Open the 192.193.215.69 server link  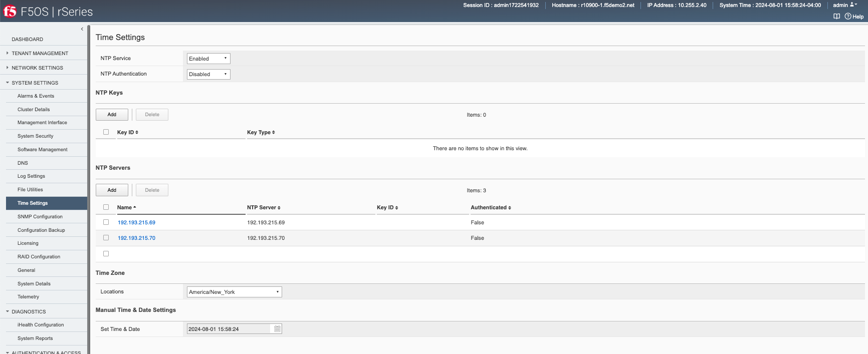coord(136,222)
